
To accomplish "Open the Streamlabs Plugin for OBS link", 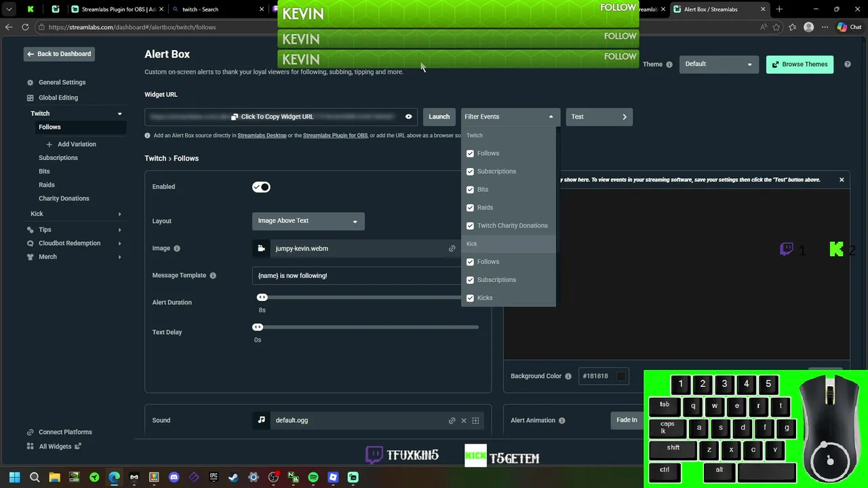I will click(335, 136).
